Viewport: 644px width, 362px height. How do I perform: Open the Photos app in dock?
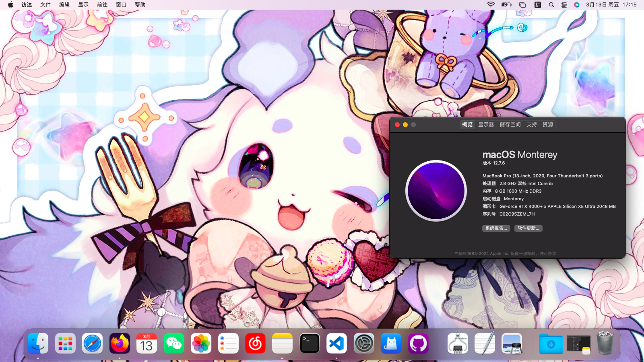201,344
